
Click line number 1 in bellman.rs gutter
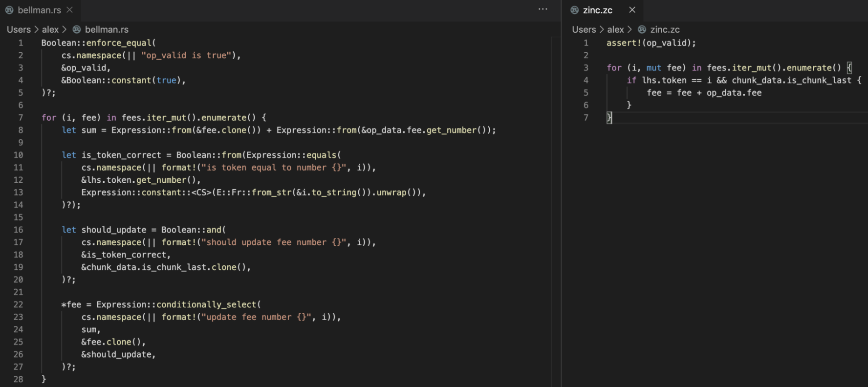[x=21, y=43]
